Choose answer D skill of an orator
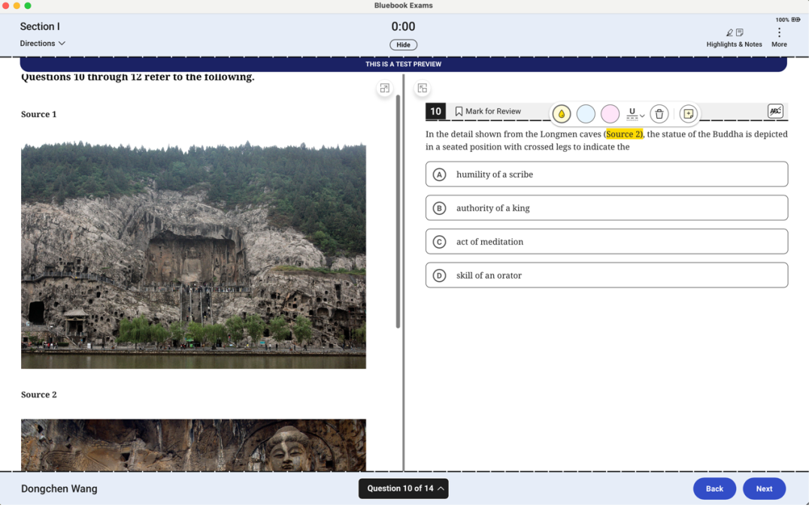Viewport: 812px width, 508px height. tap(607, 276)
